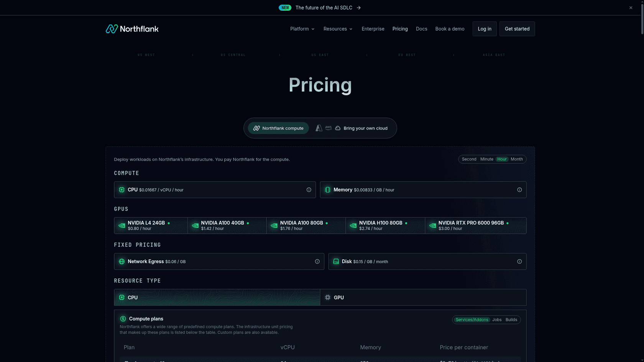The height and width of the screenshot is (362, 644).
Task: Open the Docs link
Action: point(422,29)
